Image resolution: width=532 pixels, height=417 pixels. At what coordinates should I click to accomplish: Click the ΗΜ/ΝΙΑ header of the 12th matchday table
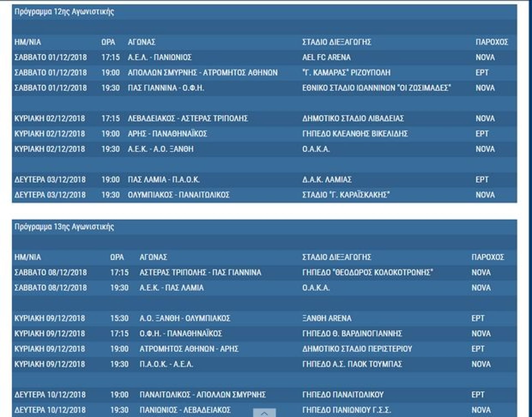tap(28, 42)
